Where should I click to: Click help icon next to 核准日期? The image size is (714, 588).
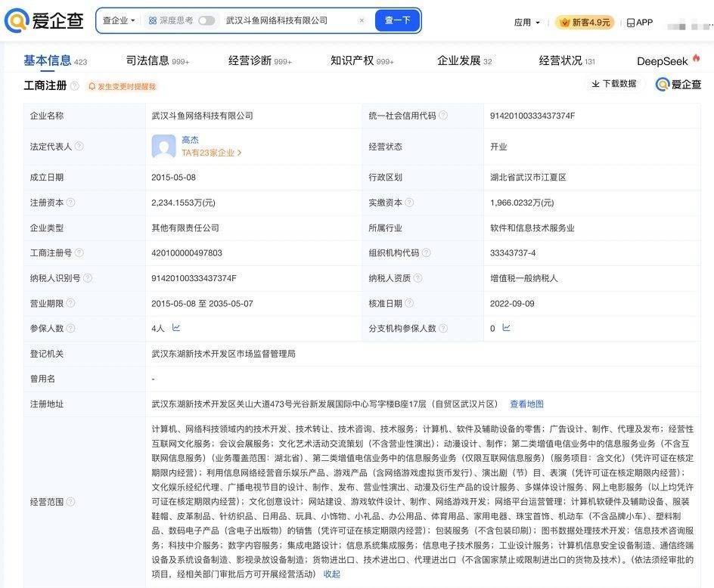(x=409, y=303)
